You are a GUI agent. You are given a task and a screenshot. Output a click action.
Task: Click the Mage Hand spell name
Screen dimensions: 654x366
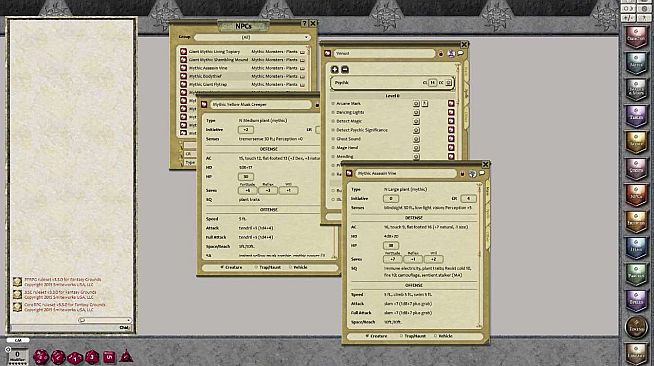347,148
